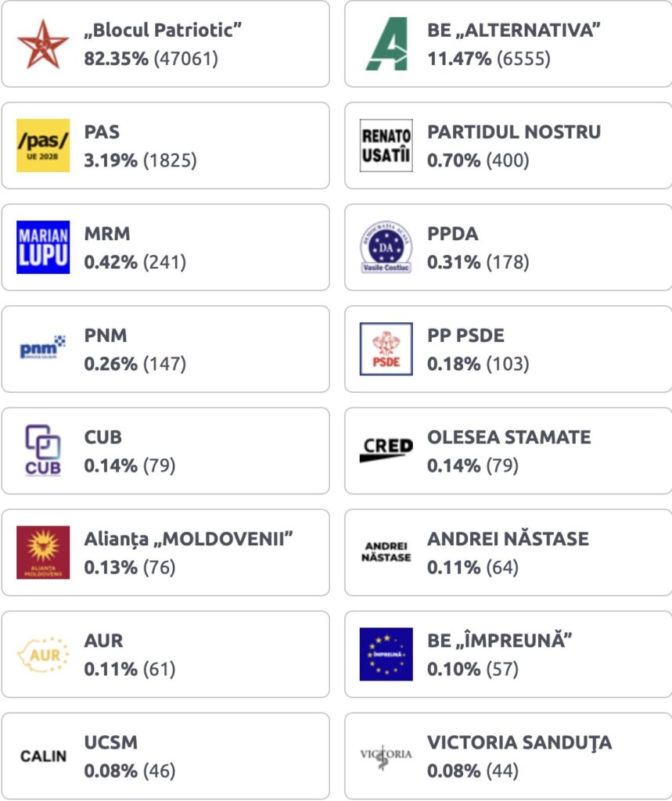Click the PPDA round DA emblem
Screen dimensions: 672x801
click(386, 247)
